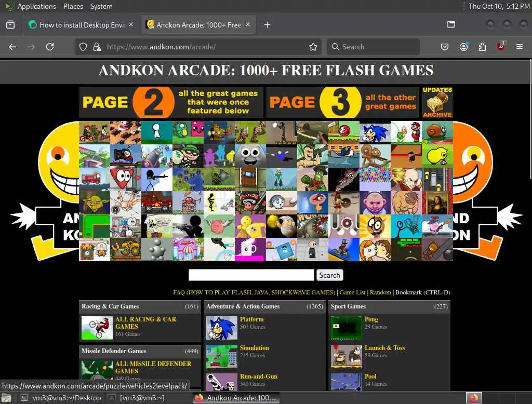Close the How to install Desktop tab

(x=131, y=25)
